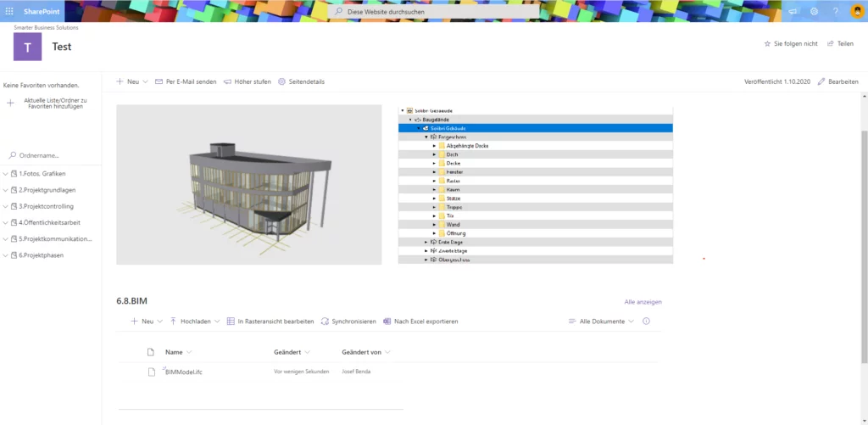Open the Name column sort dropdown

189,352
